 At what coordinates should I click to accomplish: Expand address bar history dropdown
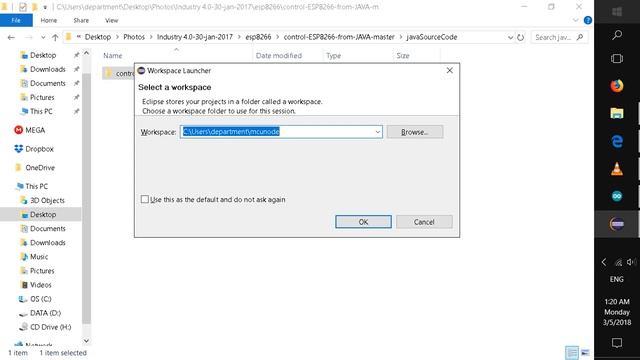pyautogui.click(x=510, y=37)
